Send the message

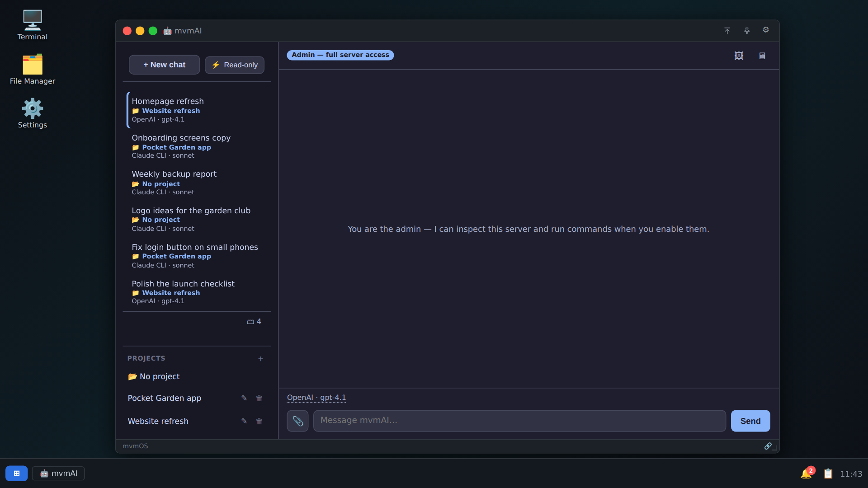tap(750, 421)
